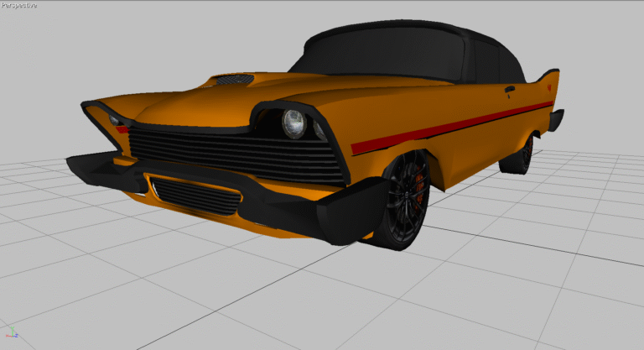Select the rear wheel
Image resolution: width=644 pixels, height=350 pixels.
pyautogui.click(x=518, y=157)
